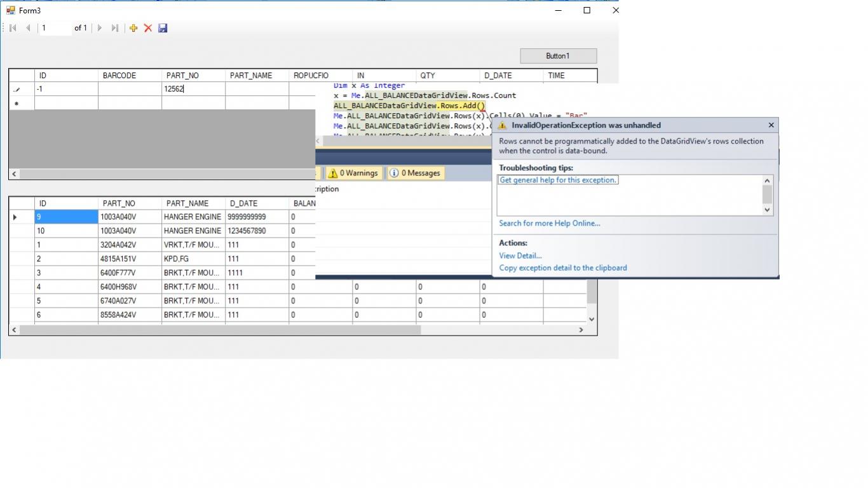Toggle the 0 Warnings filter
The width and height of the screenshot is (868, 488).
[353, 173]
